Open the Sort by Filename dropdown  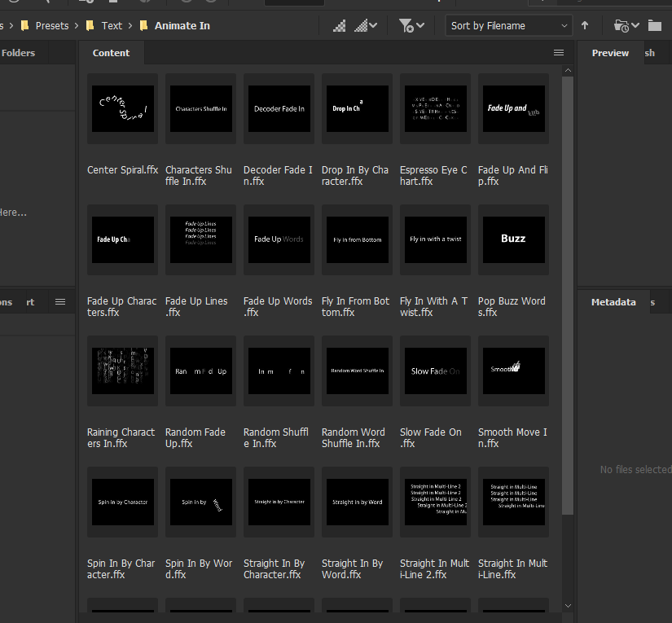click(x=509, y=26)
